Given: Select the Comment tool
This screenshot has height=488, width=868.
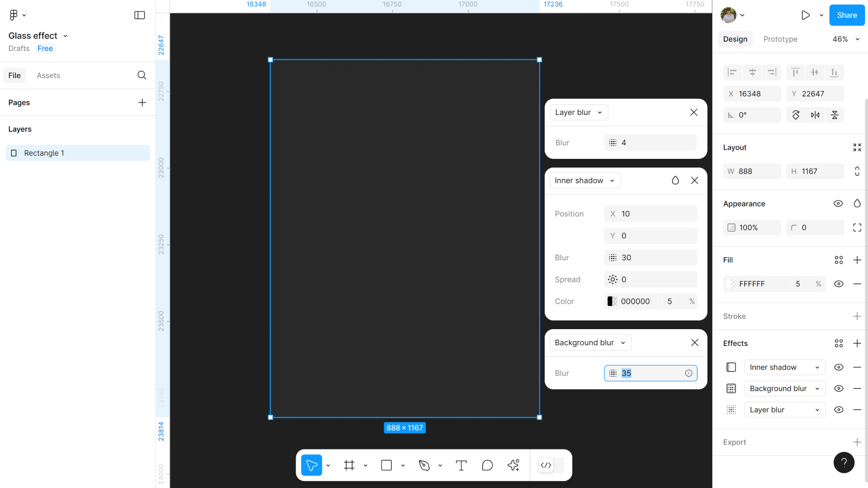Looking at the screenshot, I should (x=487, y=465).
